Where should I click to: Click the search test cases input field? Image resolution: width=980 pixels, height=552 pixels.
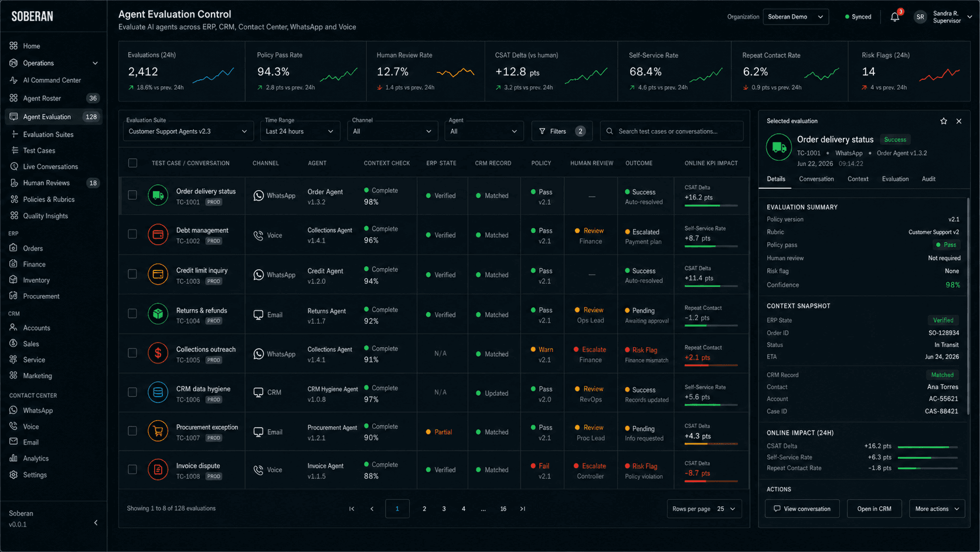pyautogui.click(x=672, y=131)
